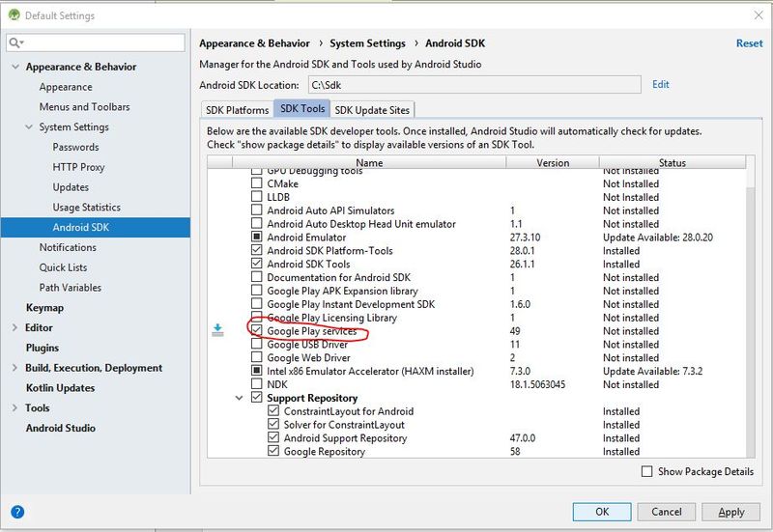Collapse the Support Repository group
This screenshot has width=773, height=532.
point(239,398)
